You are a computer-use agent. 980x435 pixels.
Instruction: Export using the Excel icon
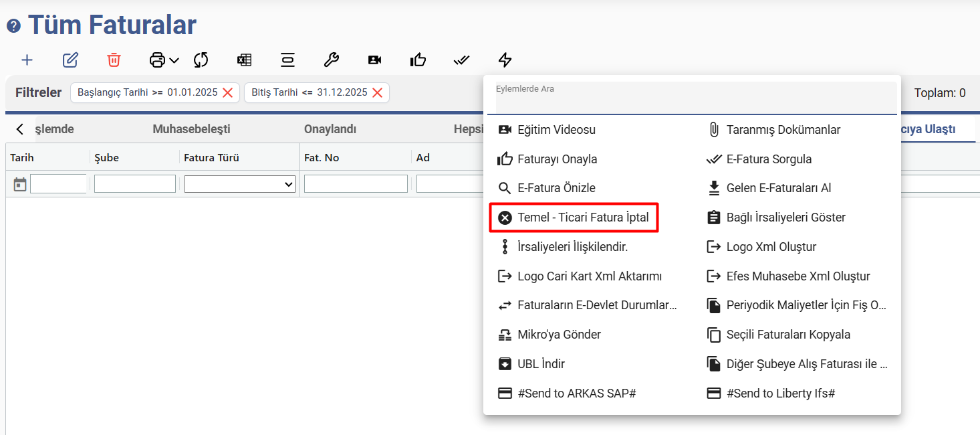(x=244, y=60)
